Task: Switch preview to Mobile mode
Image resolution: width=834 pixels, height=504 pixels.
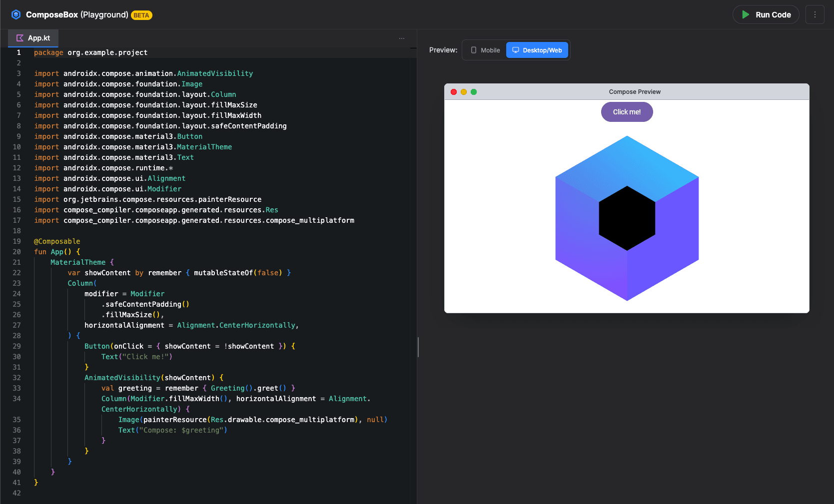Action: pos(485,50)
